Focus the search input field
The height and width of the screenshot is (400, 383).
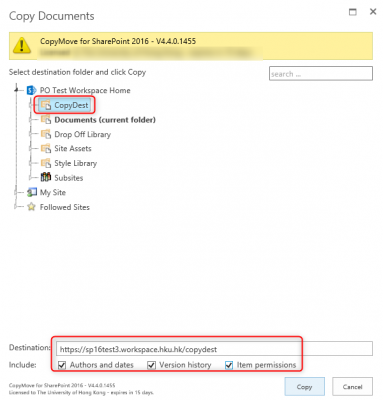pos(321,74)
